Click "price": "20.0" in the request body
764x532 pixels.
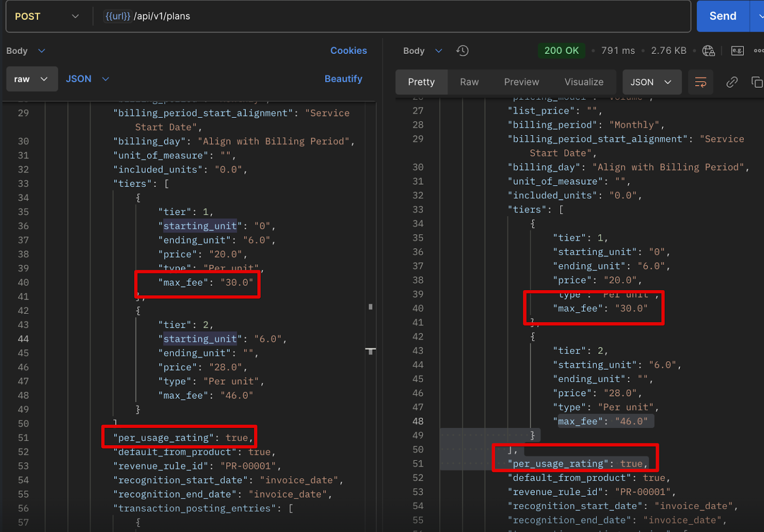click(202, 254)
